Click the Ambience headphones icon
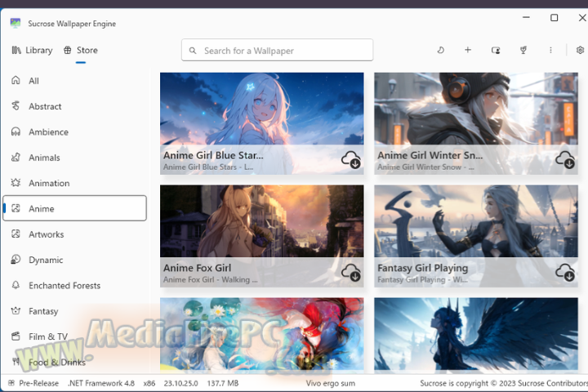Viewport: 588px width, 392px height. click(x=16, y=131)
